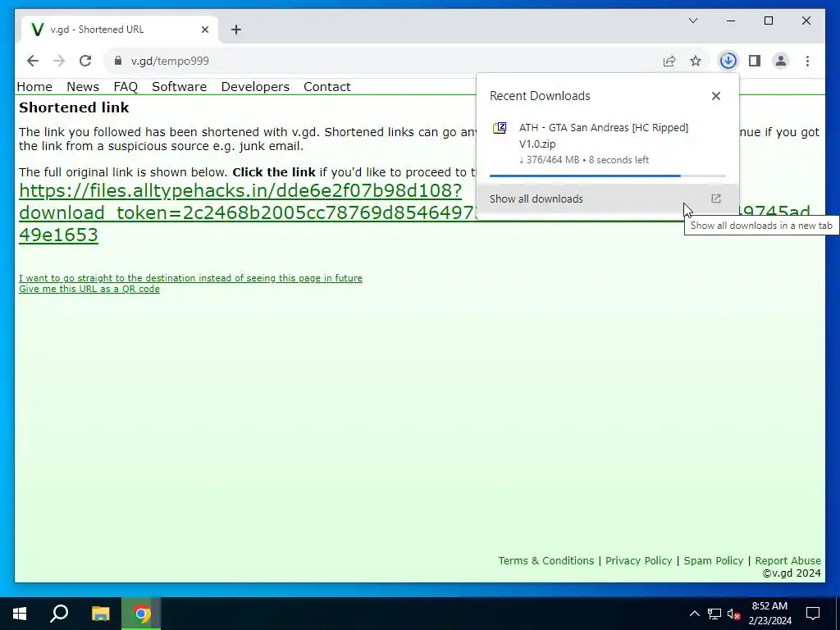The height and width of the screenshot is (630, 840).
Task: Show hidden system tray icons
Action: coord(694,614)
